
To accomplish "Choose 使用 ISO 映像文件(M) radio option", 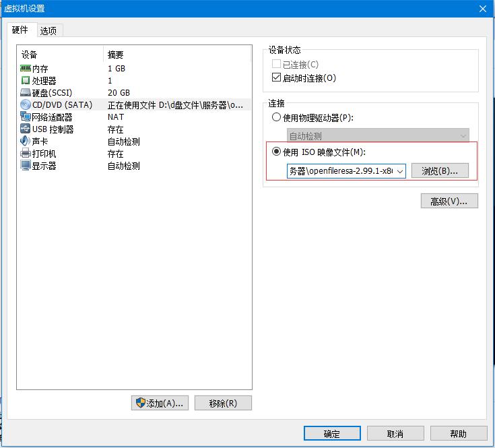I will tap(276, 152).
